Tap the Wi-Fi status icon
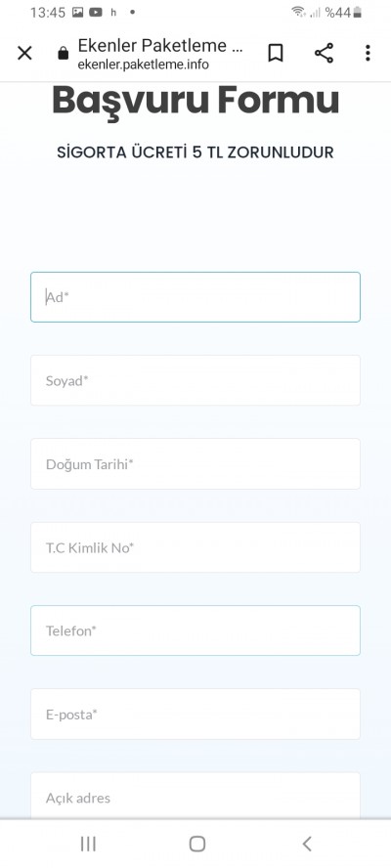391x868 pixels. (298, 12)
